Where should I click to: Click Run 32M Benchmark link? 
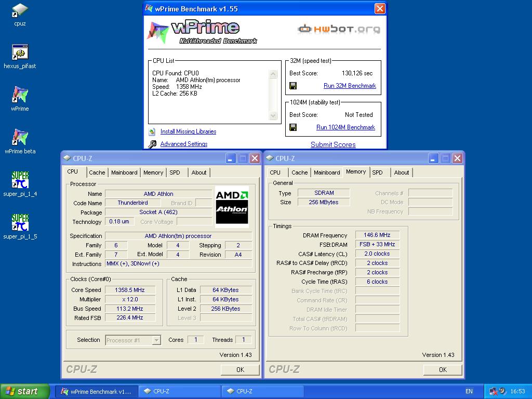pyautogui.click(x=350, y=86)
